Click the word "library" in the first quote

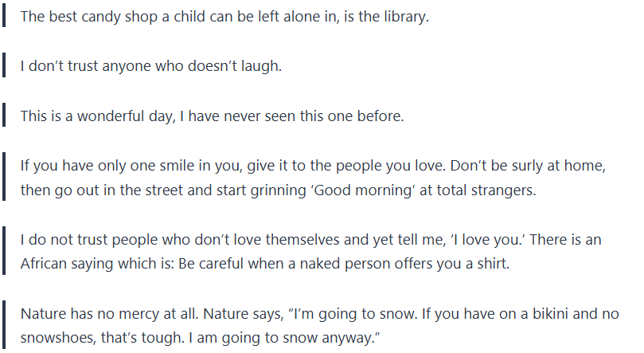[x=403, y=16]
